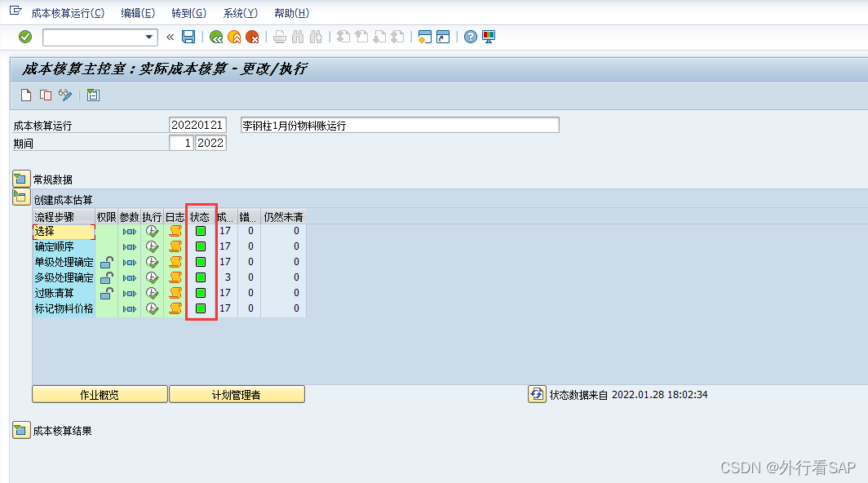This screenshot has height=483, width=868.
Task: Collapse the 创建成本估算 section
Action: tap(21, 197)
